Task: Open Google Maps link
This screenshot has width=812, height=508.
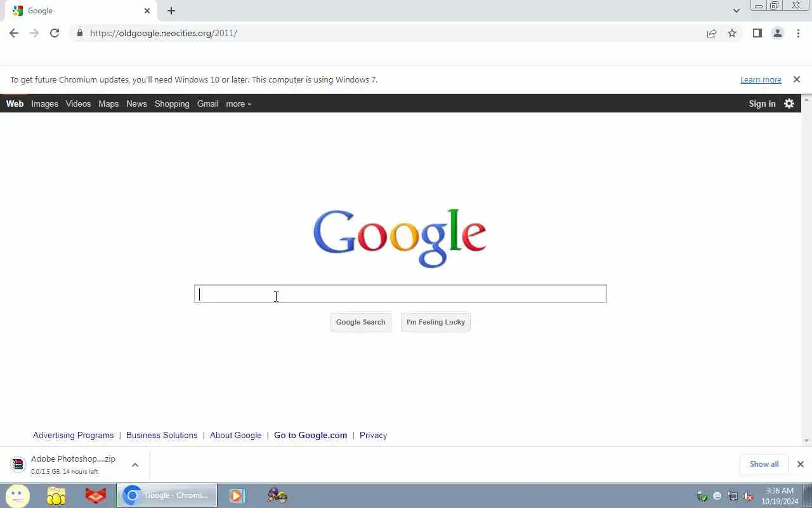Action: [x=108, y=104]
